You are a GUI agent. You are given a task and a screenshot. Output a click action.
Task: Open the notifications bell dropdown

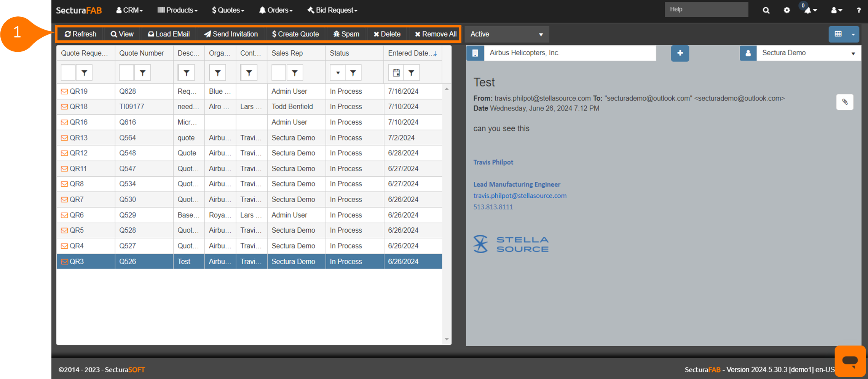point(810,10)
